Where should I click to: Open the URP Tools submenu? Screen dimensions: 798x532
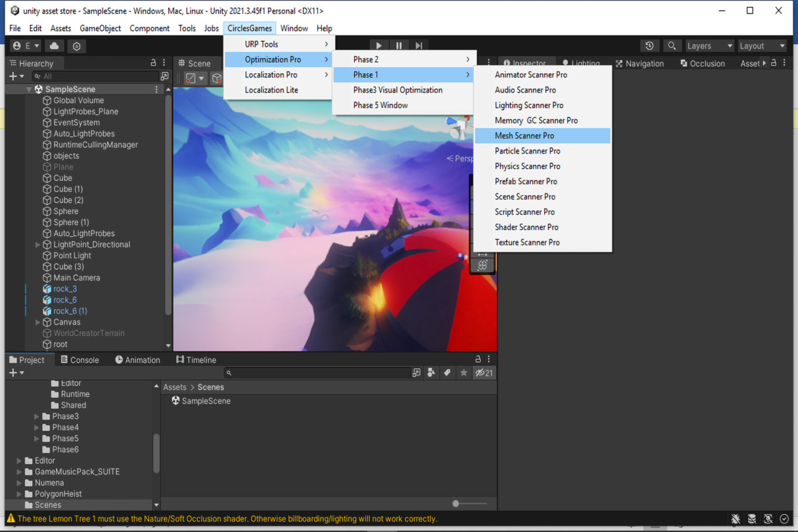278,45
